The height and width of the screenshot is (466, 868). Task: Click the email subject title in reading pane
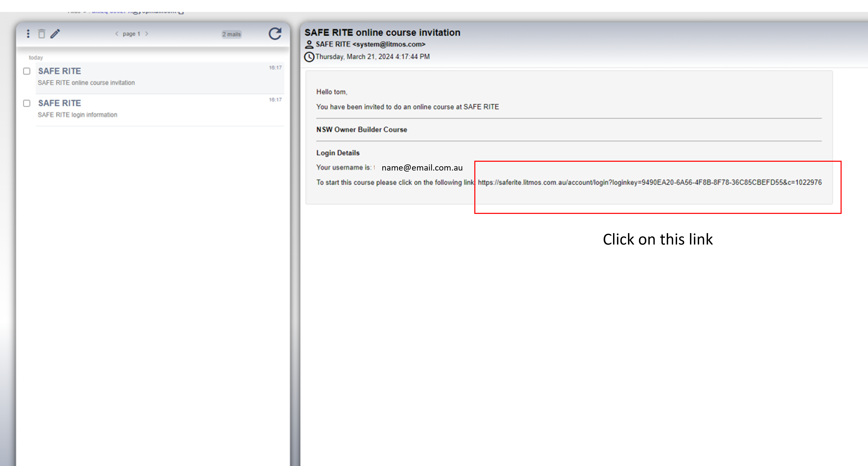(382, 33)
